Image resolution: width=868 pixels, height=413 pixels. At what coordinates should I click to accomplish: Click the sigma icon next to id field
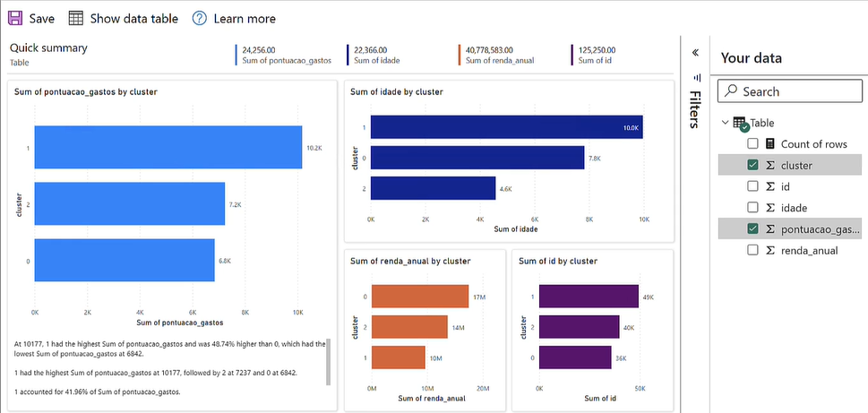(770, 186)
